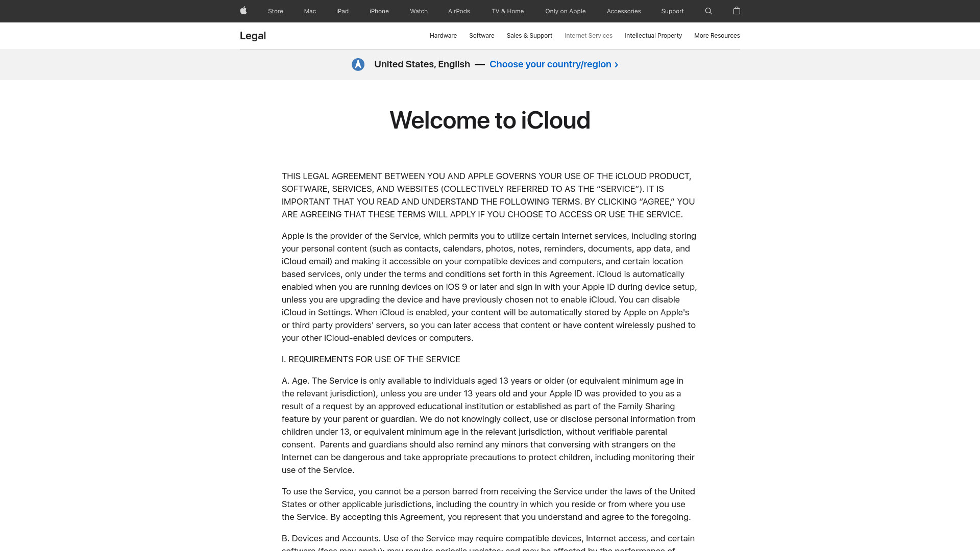The width and height of the screenshot is (980, 551).
Task: Click the Welcome to iCloud heading
Action: pyautogui.click(x=490, y=120)
